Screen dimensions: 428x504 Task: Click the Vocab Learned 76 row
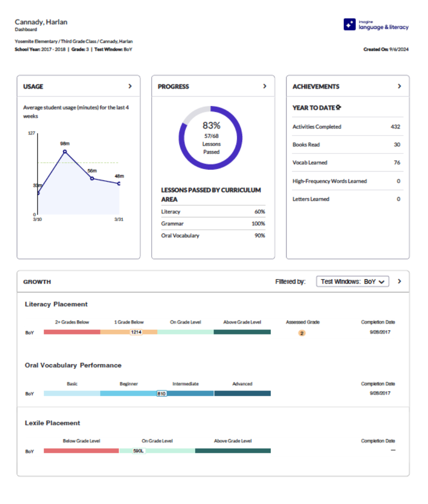348,163
